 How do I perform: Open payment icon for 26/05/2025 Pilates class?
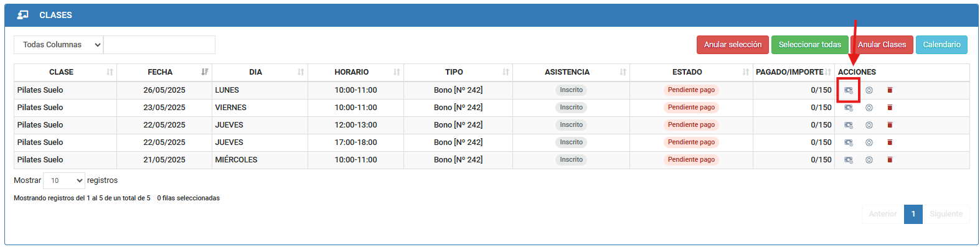click(x=849, y=90)
